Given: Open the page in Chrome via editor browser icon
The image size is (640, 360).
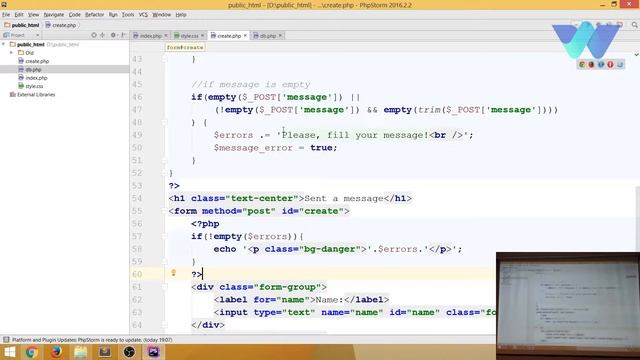Looking at the screenshot, I should pyautogui.click(x=582, y=64).
